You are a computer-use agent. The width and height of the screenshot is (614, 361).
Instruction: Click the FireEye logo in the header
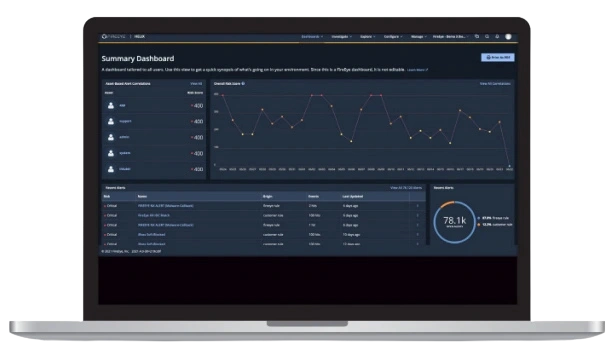tap(113, 36)
